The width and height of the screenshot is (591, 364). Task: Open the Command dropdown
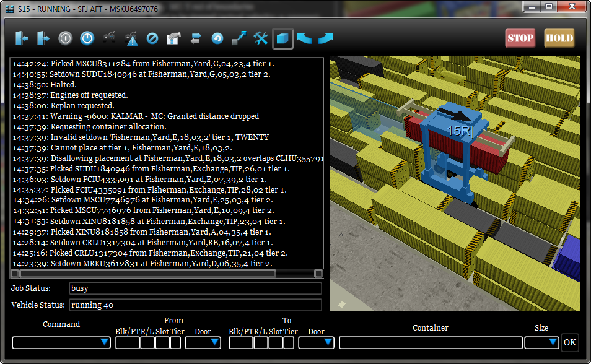pos(61,342)
